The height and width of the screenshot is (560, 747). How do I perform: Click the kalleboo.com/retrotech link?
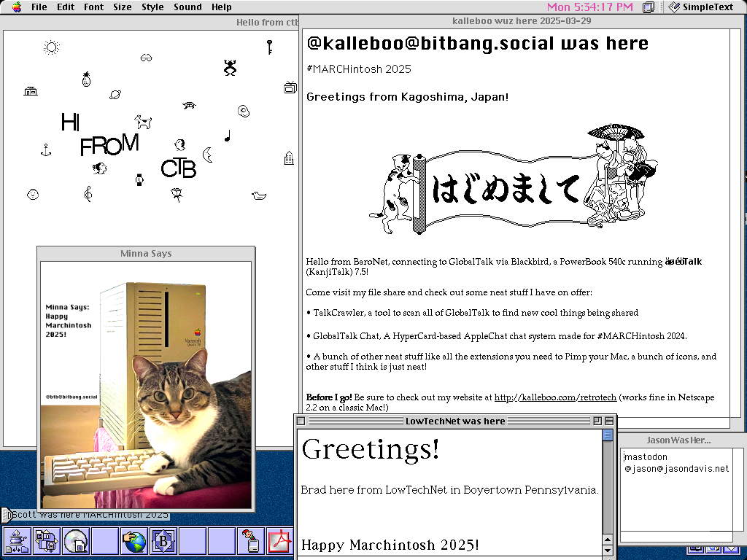coord(555,397)
